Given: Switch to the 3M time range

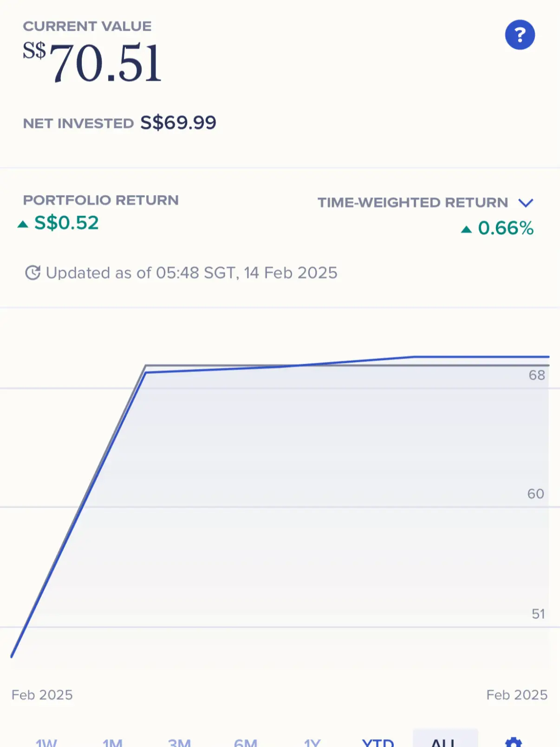Looking at the screenshot, I should pyautogui.click(x=179, y=742).
